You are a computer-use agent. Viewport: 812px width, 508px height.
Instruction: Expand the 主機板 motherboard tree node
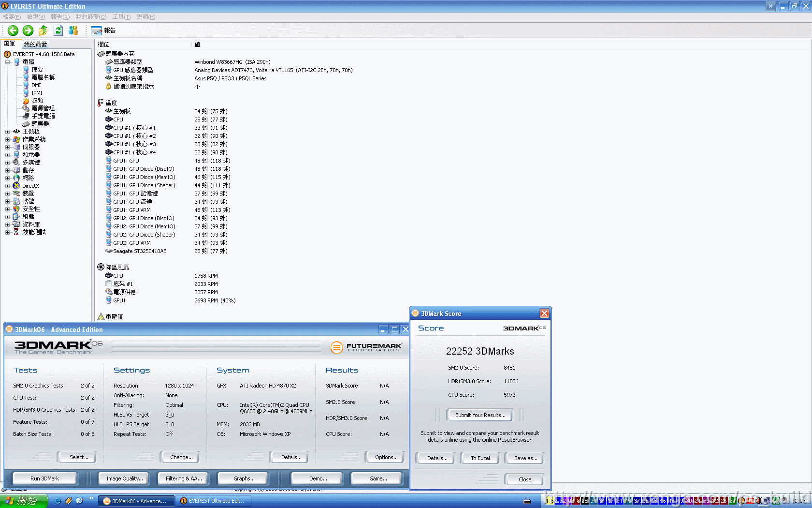point(7,132)
